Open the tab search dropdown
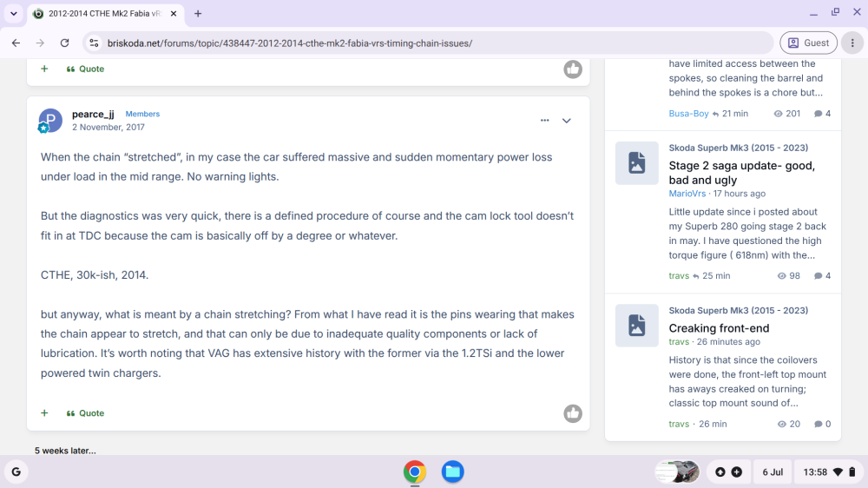 pyautogui.click(x=13, y=13)
